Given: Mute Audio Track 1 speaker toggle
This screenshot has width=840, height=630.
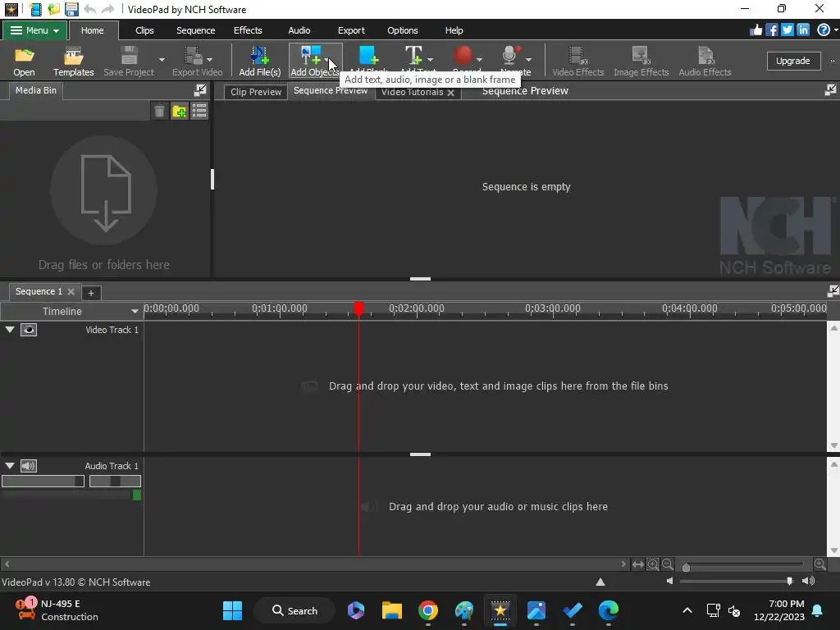Looking at the screenshot, I should pos(29,466).
